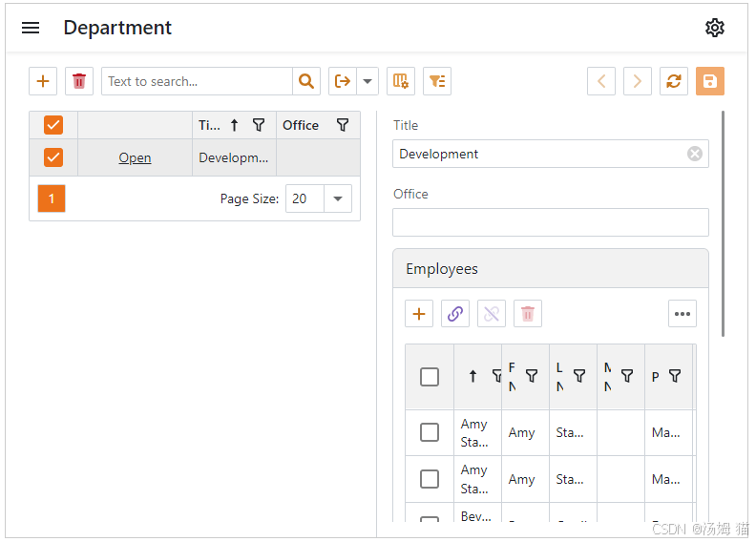Click first row's Amy first name cell

(525, 432)
